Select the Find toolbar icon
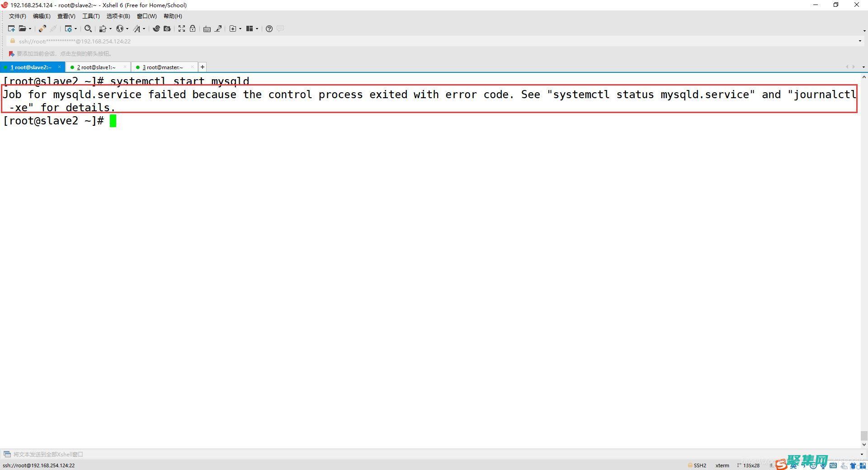The width and height of the screenshot is (868, 470). pos(88,28)
